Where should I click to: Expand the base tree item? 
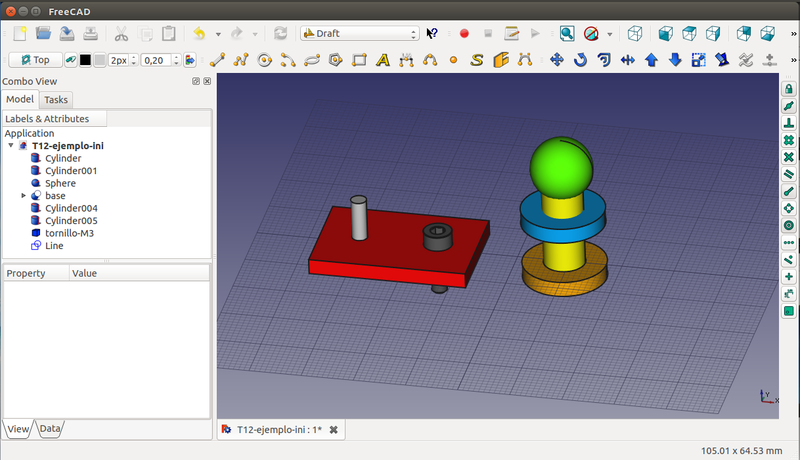point(23,196)
